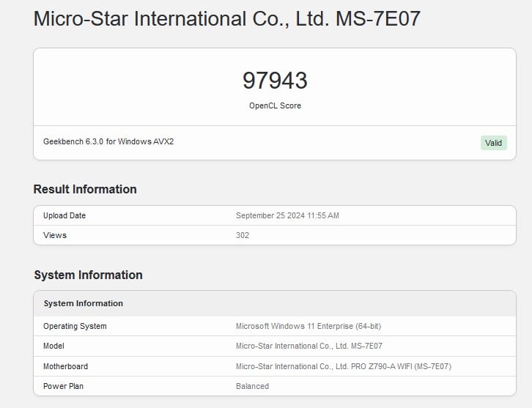Viewport: 532px width, 408px height.
Task: Click the Balanced power plan value
Action: click(x=252, y=386)
